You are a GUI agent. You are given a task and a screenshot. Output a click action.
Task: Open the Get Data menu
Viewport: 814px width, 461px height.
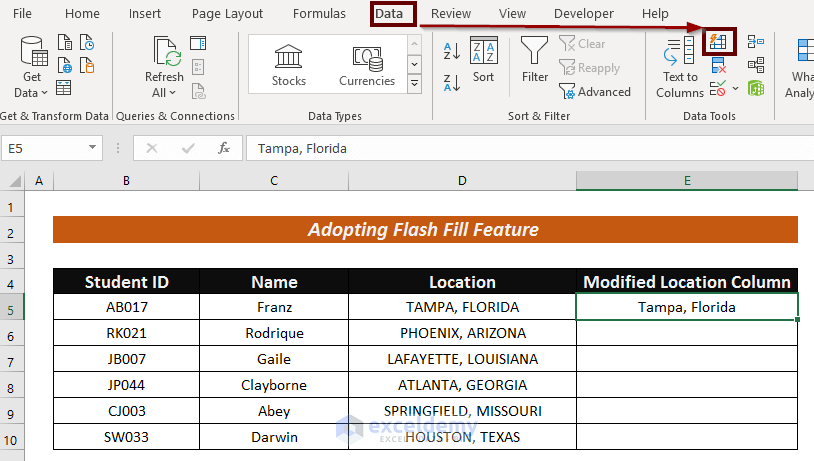pos(31,66)
